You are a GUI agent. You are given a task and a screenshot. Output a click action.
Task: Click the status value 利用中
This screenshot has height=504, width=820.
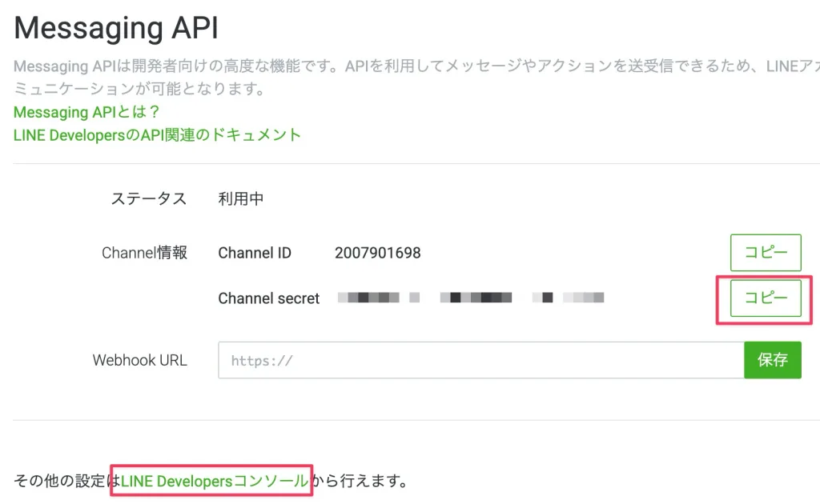click(x=240, y=198)
